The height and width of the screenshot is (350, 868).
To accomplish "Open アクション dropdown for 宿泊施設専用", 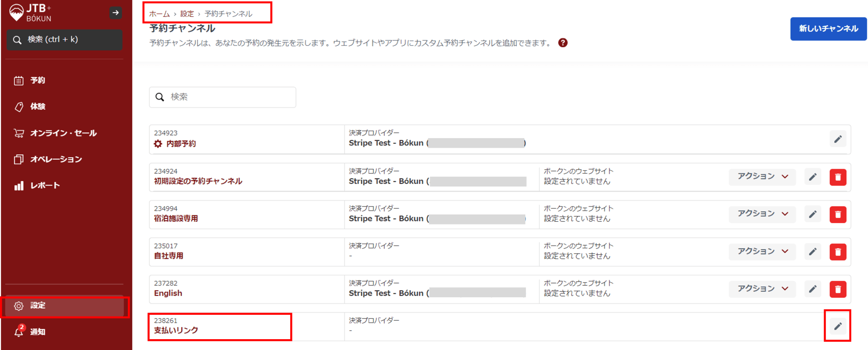I will [762, 214].
